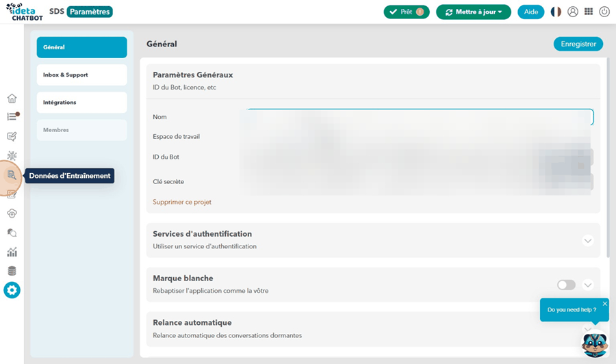Select the settings gear icon in the sidebar
Viewport: 616px width, 364px height.
coord(12,290)
